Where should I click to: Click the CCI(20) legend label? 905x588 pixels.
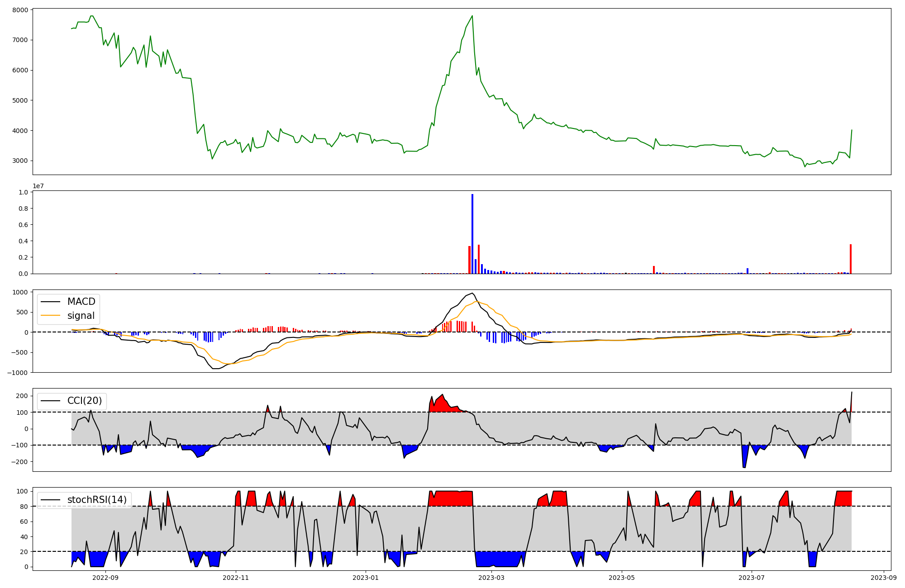(x=84, y=401)
